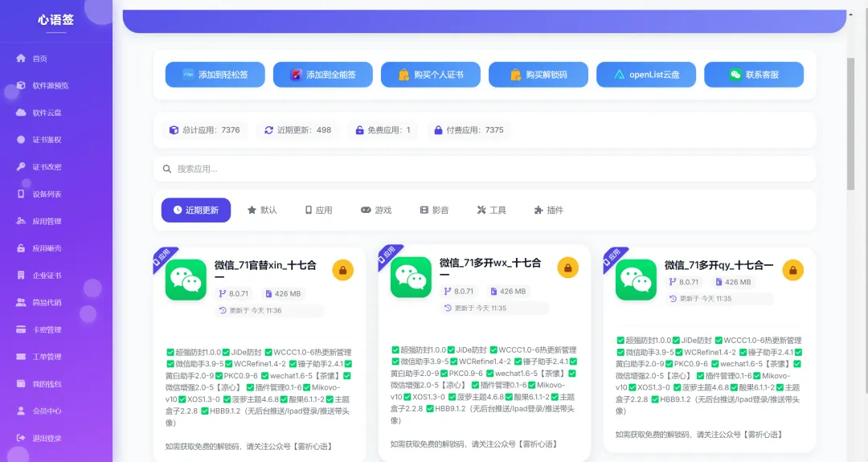
Task: Click the 购买个人证书 button
Action: (x=431, y=75)
